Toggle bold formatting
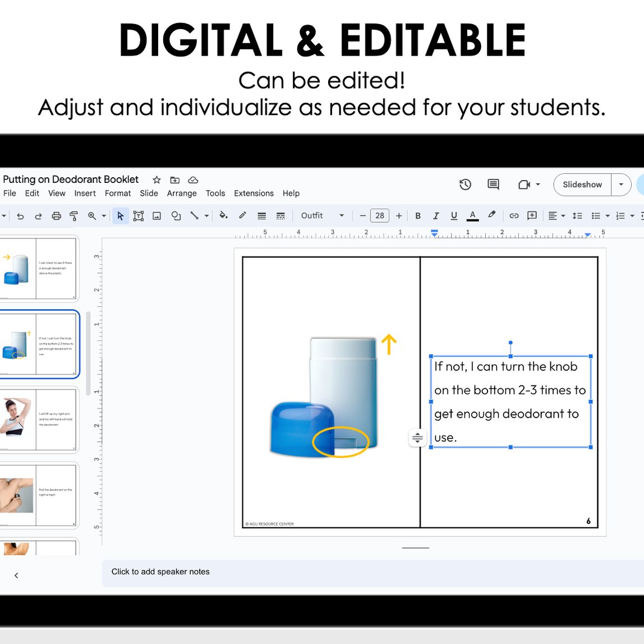The width and height of the screenshot is (644, 644). click(418, 215)
